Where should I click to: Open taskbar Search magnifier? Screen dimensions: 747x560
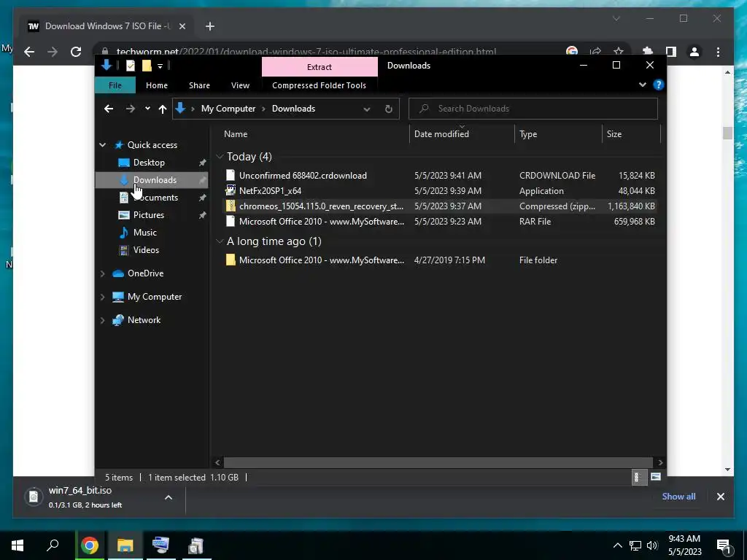pos(53,545)
